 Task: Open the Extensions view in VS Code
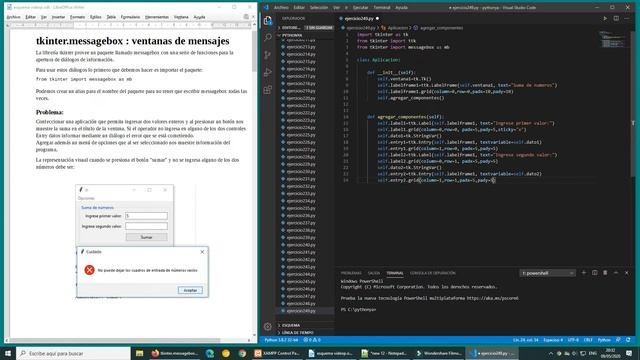[x=268, y=90]
